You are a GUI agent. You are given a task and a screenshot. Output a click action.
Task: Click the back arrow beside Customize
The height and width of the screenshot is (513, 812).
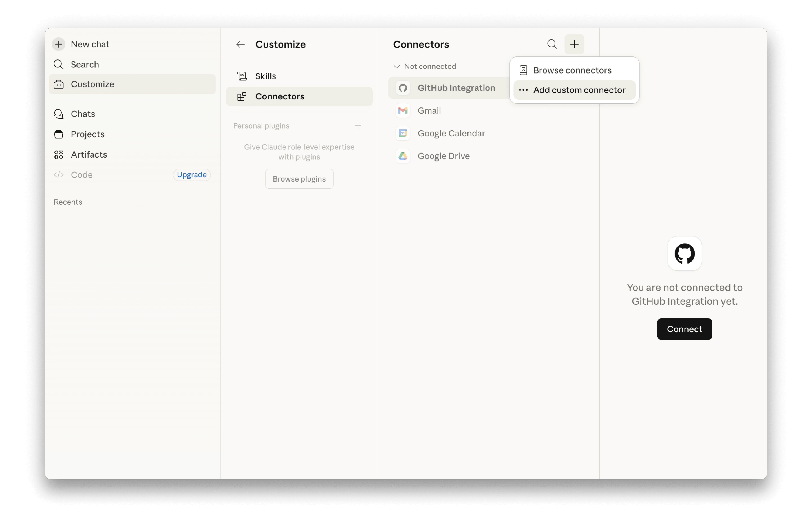coord(240,44)
